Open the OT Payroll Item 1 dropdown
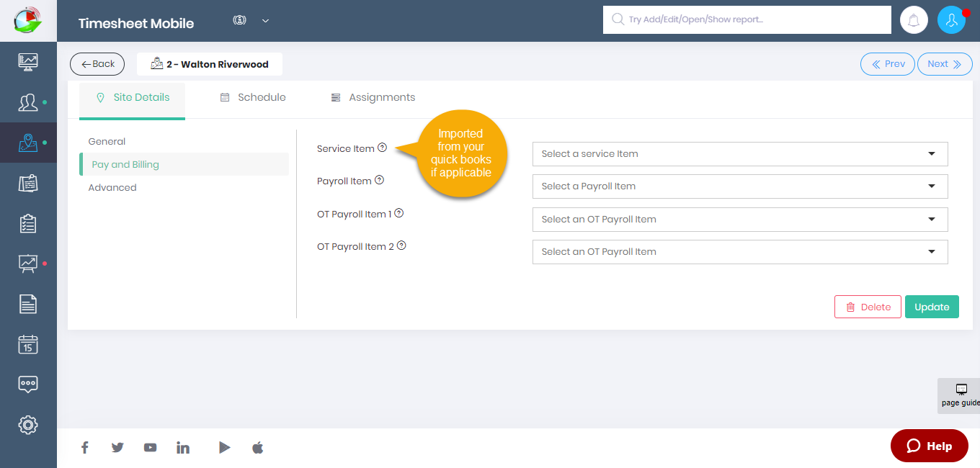Viewport: 980px width, 468px height. (x=740, y=220)
